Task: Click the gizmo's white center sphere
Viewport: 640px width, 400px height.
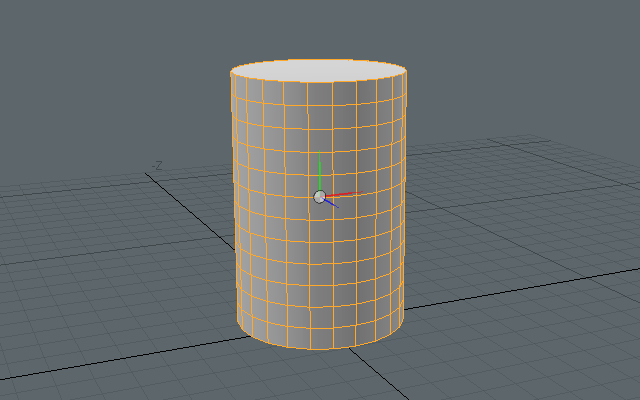Action: tap(319, 197)
